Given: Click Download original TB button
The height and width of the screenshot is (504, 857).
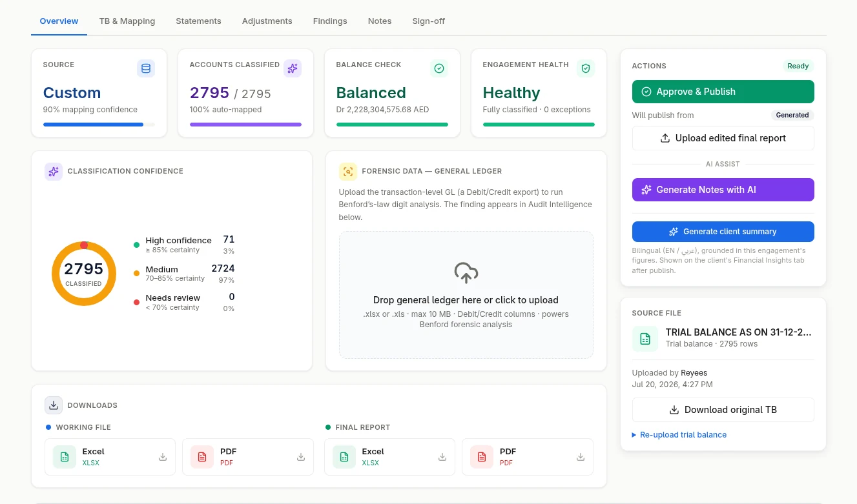Looking at the screenshot, I should pyautogui.click(x=723, y=410).
